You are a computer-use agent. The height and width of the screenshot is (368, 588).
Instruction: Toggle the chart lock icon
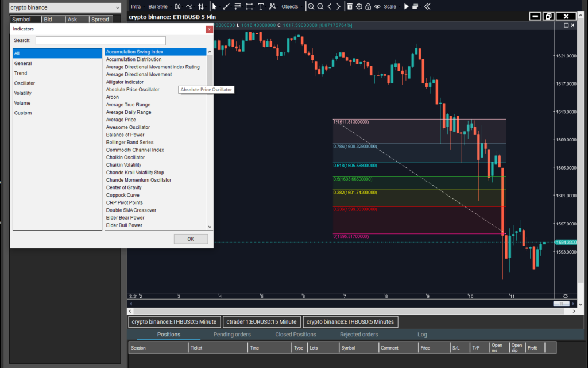coord(368,6)
